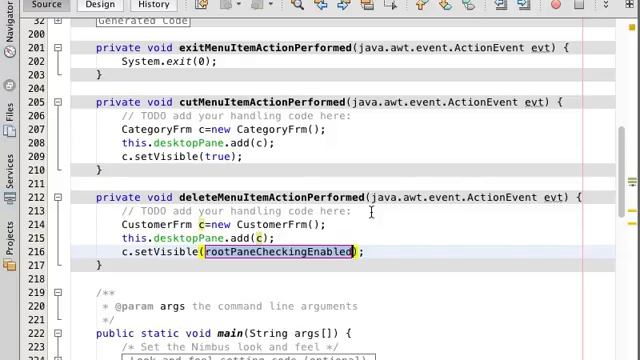Expand the Generated Code fold at line 32
Screen dimensions: 640x360
(58, 20)
